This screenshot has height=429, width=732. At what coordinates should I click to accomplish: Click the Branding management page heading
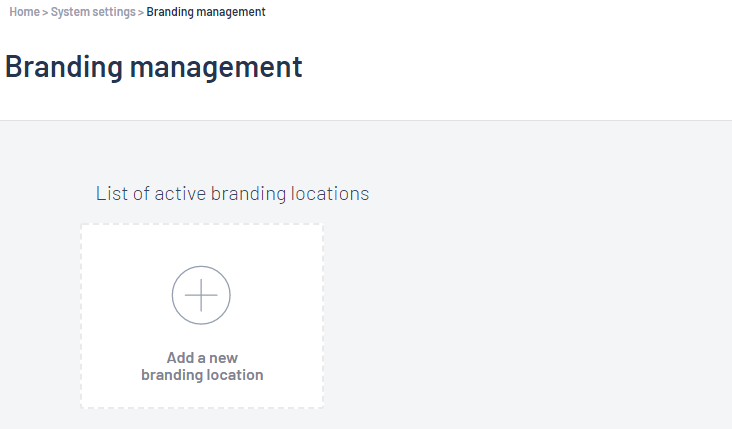(154, 66)
